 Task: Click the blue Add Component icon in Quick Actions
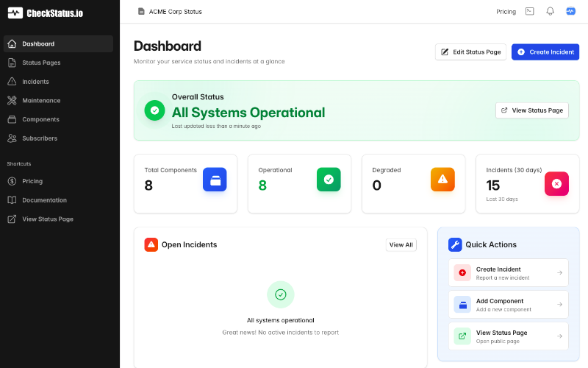pyautogui.click(x=462, y=305)
